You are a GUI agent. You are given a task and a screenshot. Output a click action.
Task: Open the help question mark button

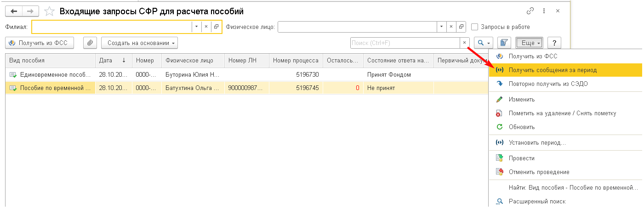[x=554, y=43]
